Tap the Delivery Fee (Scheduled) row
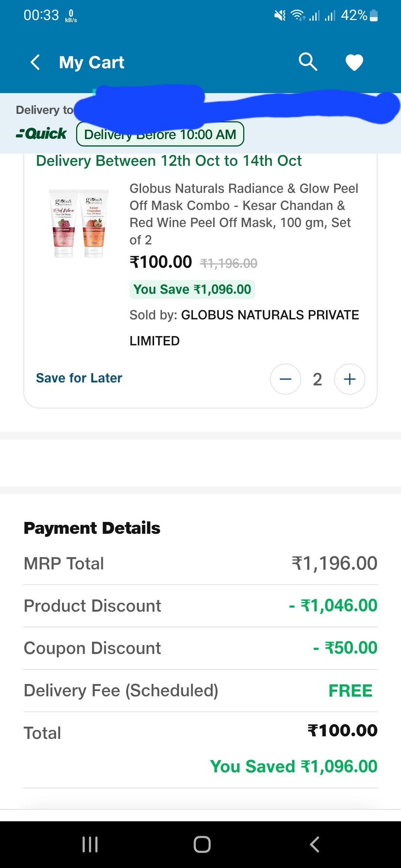Screen dimensions: 401x868 200,691
